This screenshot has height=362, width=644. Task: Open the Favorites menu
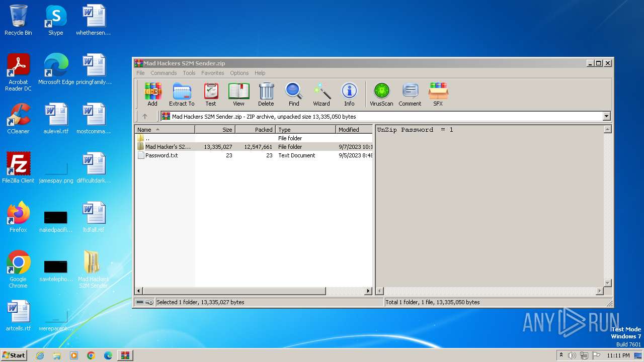click(x=212, y=73)
